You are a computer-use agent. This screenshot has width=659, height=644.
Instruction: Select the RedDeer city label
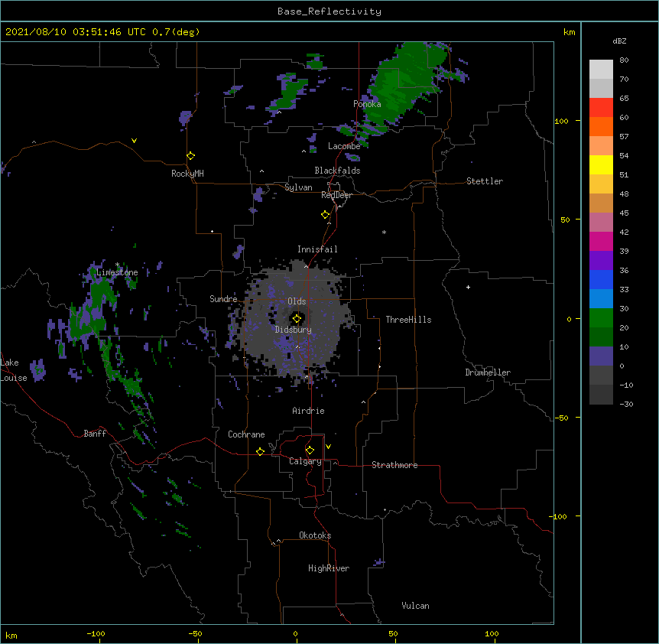click(x=336, y=195)
